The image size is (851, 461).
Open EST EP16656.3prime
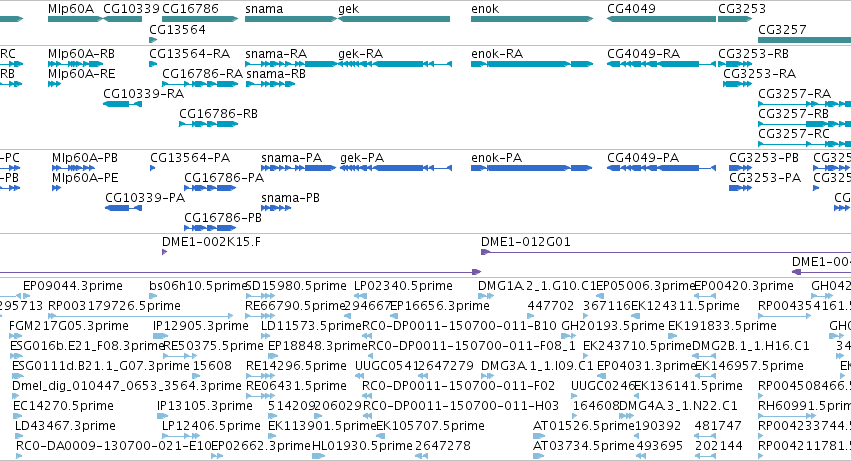point(440,306)
